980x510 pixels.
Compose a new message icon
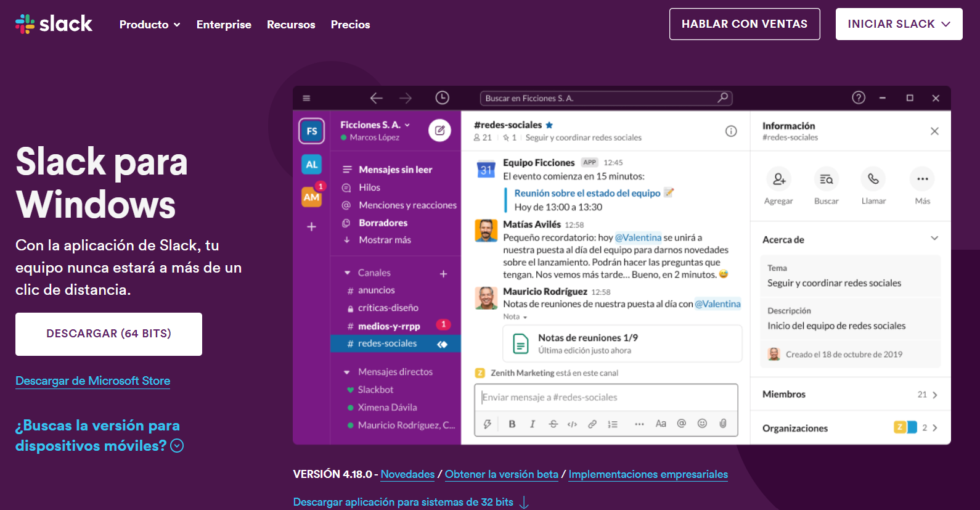(x=439, y=130)
